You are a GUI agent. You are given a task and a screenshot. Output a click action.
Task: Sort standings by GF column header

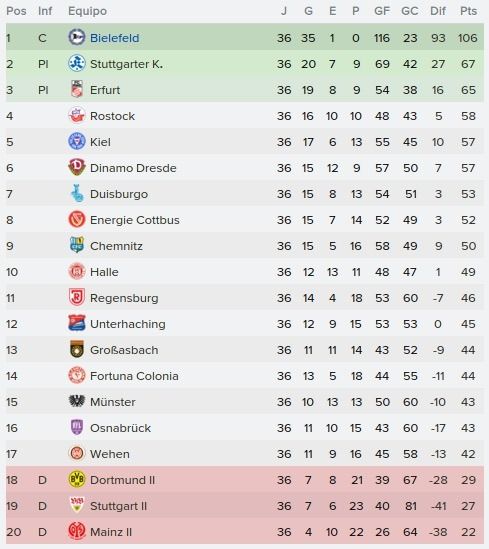click(x=382, y=11)
